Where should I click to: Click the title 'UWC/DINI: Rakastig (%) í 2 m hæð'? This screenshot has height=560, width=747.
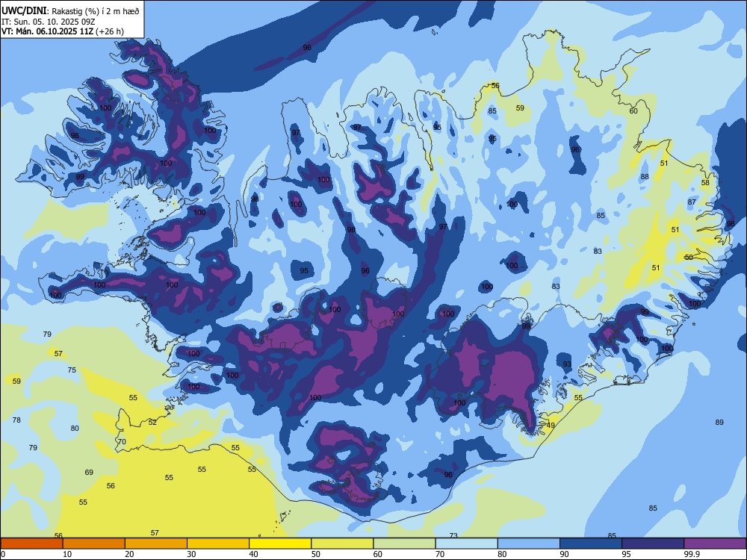point(70,11)
